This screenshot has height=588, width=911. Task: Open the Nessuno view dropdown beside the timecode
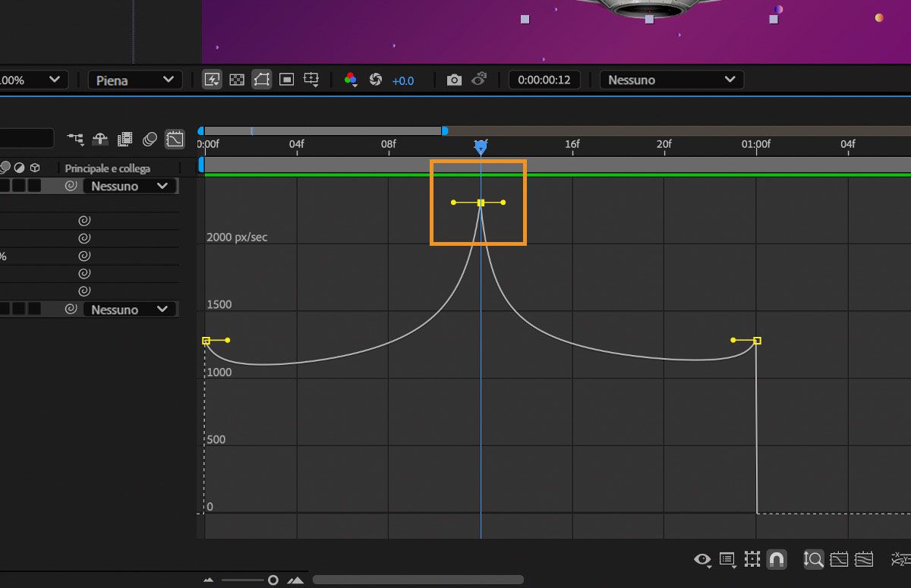[x=672, y=80]
